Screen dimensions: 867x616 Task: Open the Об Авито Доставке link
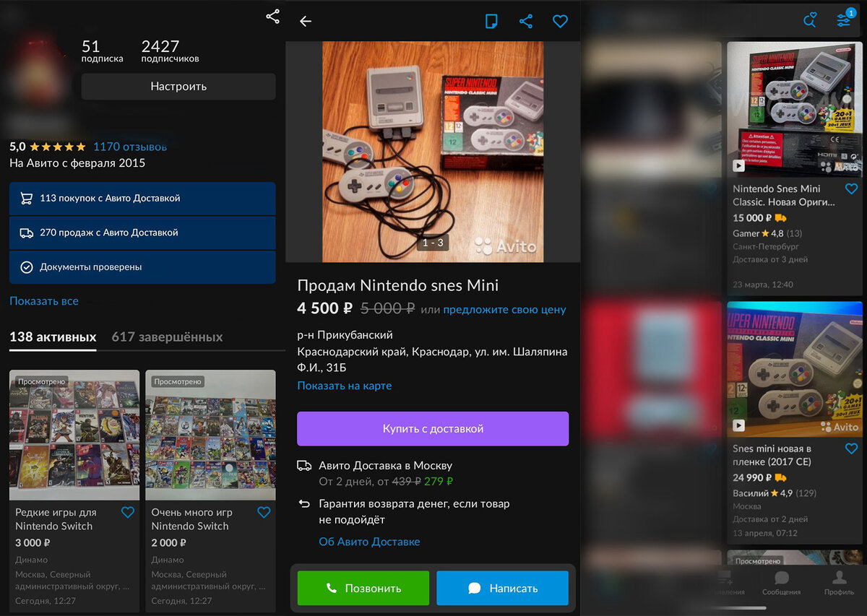[369, 542]
